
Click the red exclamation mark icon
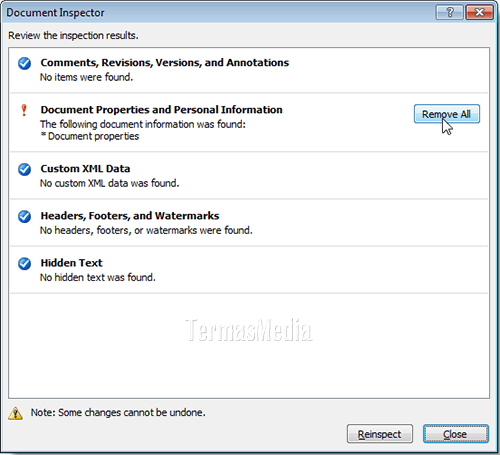click(x=24, y=110)
